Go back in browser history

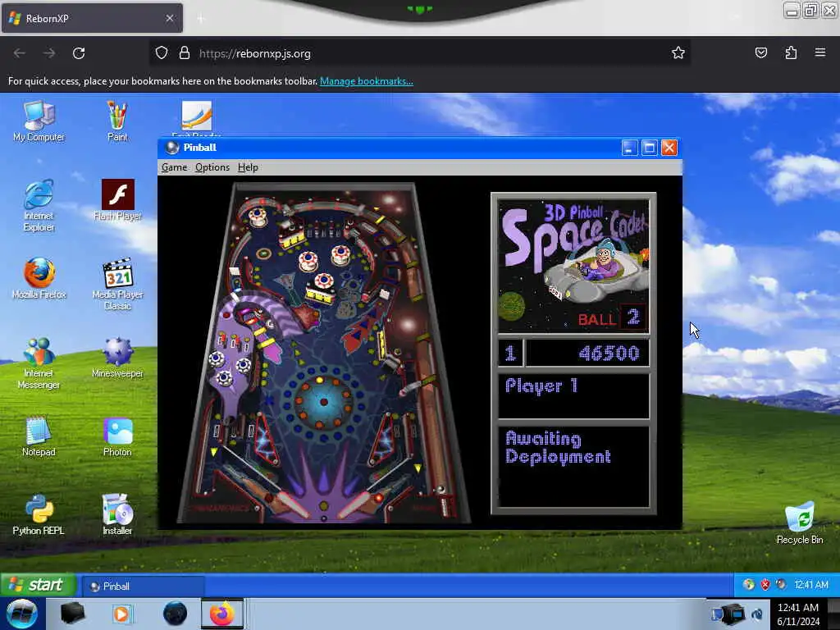(20, 53)
